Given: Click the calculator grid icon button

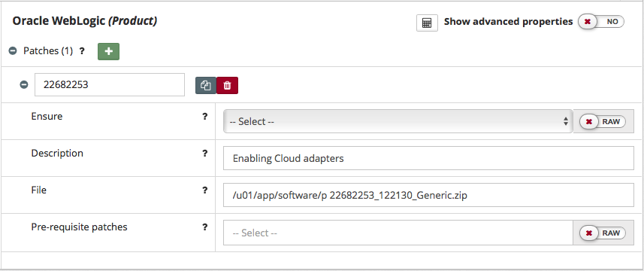Looking at the screenshot, I should point(427,23).
